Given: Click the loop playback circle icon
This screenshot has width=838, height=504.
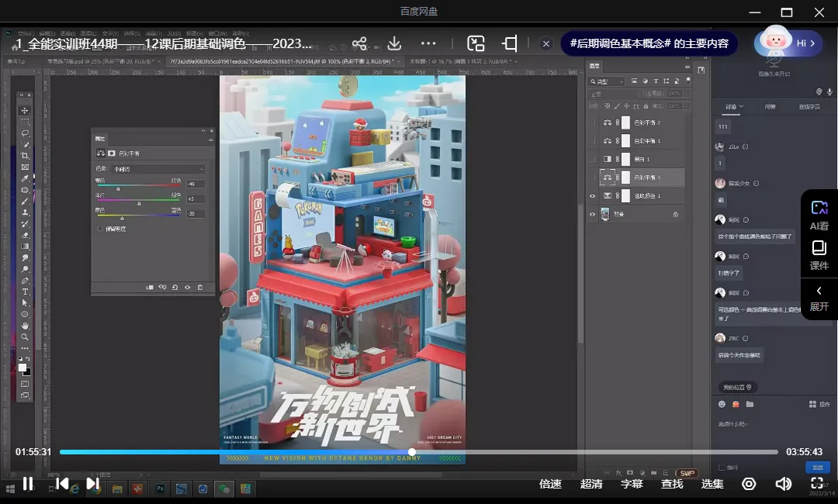Looking at the screenshot, I should pos(749,484).
